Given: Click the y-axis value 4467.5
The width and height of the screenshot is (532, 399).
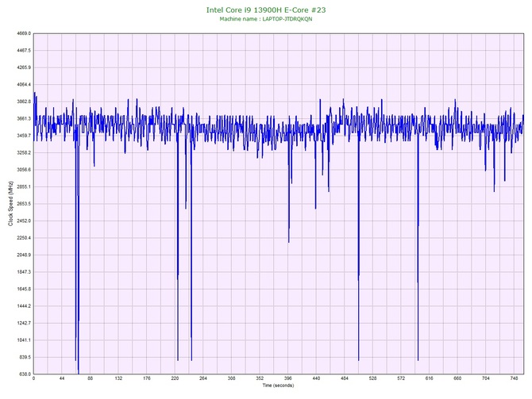Looking at the screenshot, I should pyautogui.click(x=24, y=51).
